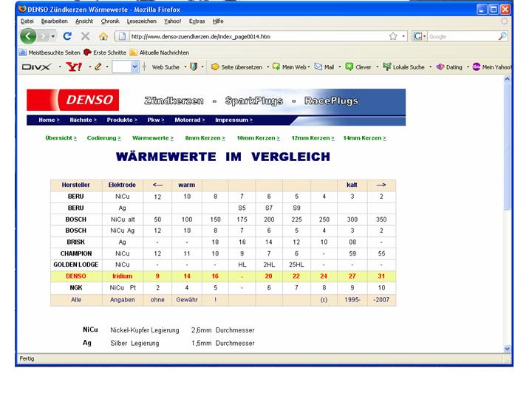Click the Forward navigation arrow

[44, 36]
